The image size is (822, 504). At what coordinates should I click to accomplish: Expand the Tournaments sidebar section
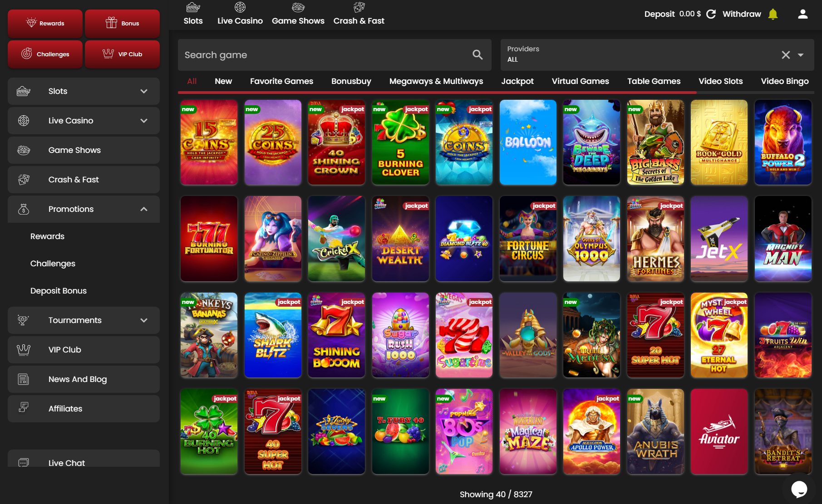144,320
